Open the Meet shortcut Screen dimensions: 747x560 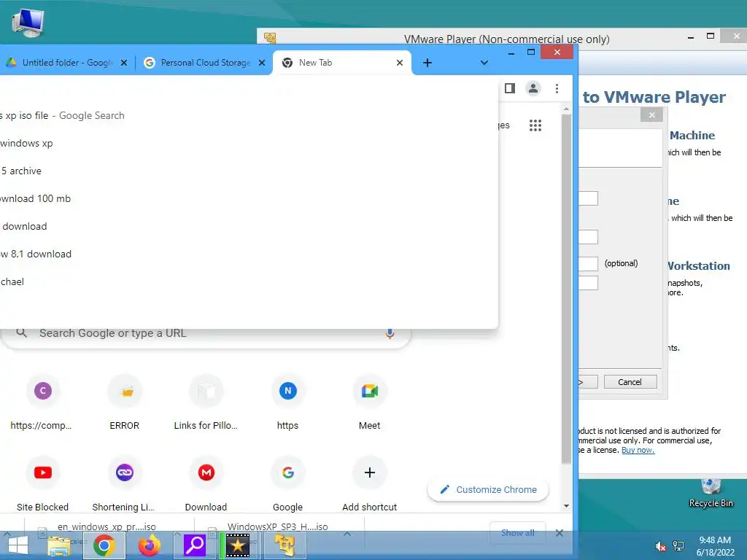[370, 402]
